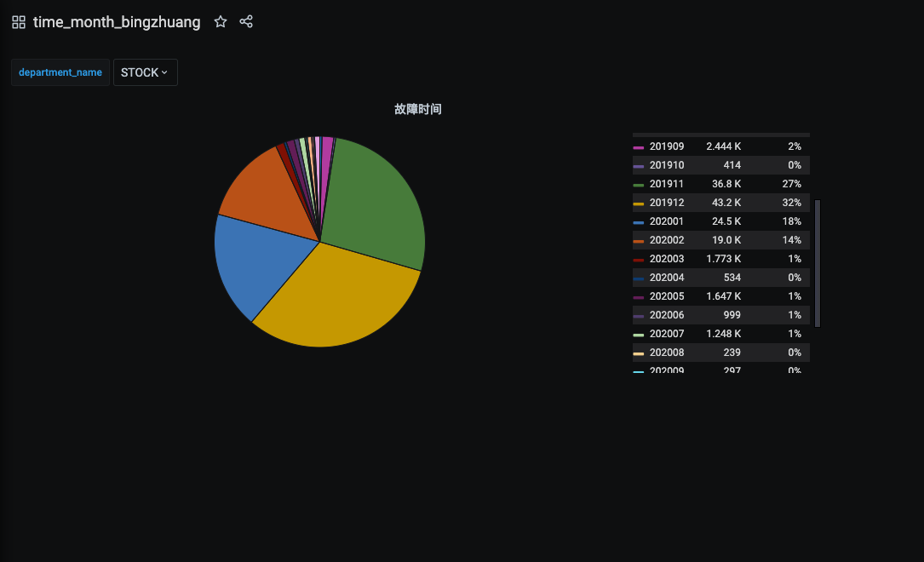Click the 36.8 K value cell
Image resolution: width=924 pixels, height=562 pixels.
[726, 185]
